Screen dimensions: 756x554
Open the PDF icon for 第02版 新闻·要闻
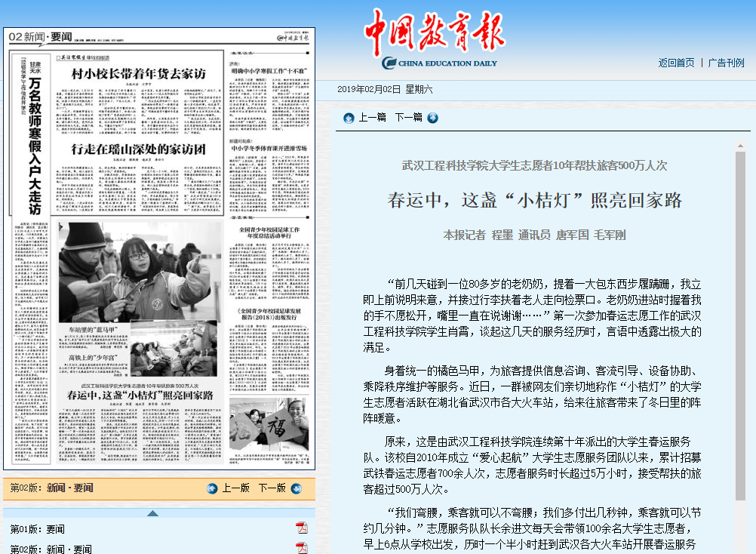(302, 548)
